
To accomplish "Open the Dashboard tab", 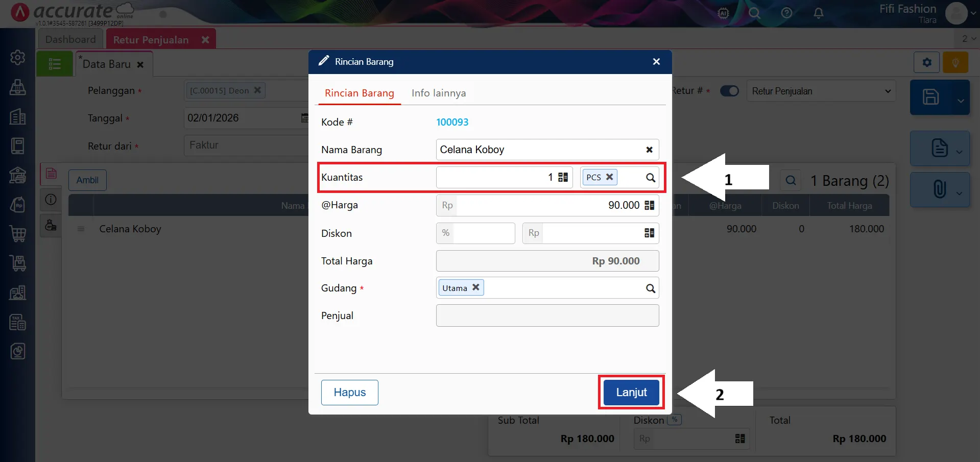I will pos(70,39).
